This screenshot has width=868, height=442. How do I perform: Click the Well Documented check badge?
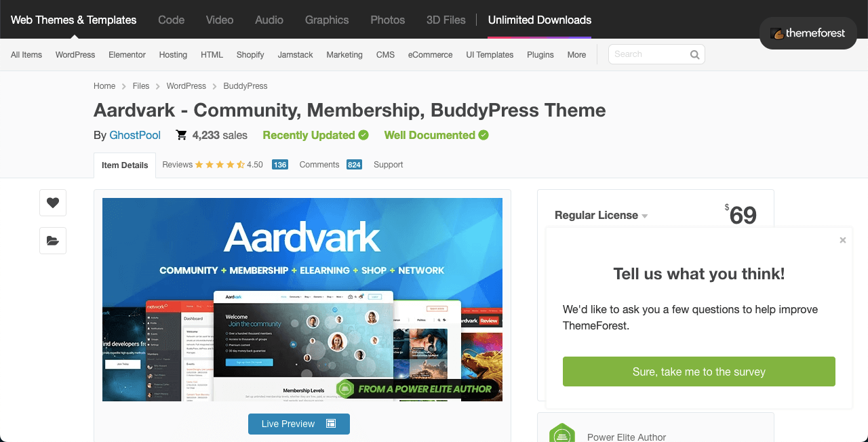point(484,135)
